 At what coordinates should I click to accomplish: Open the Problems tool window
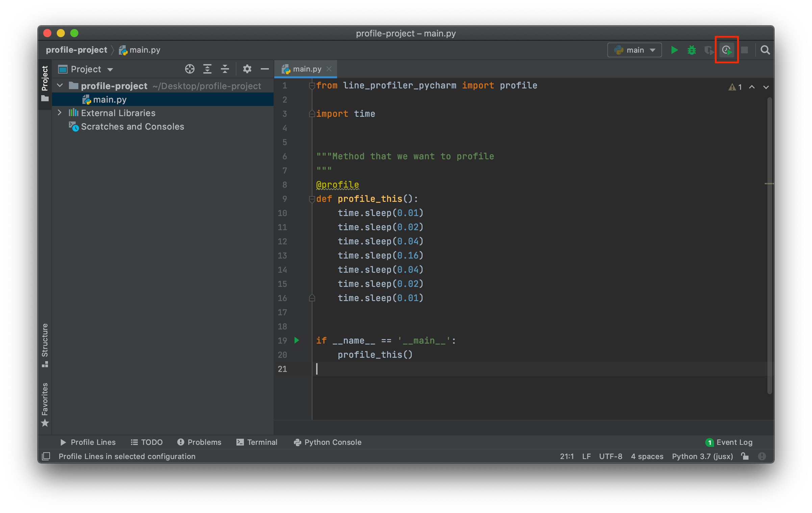pyautogui.click(x=199, y=442)
